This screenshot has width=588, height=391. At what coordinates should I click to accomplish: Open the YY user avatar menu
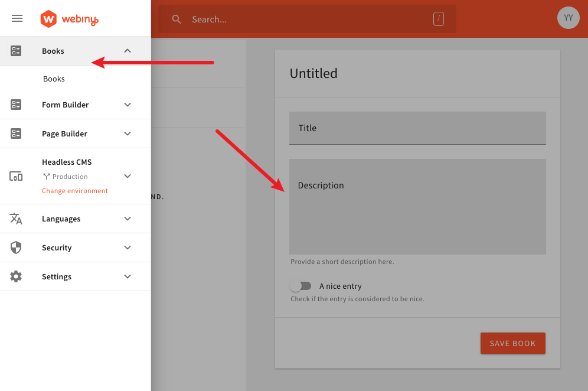pyautogui.click(x=568, y=18)
